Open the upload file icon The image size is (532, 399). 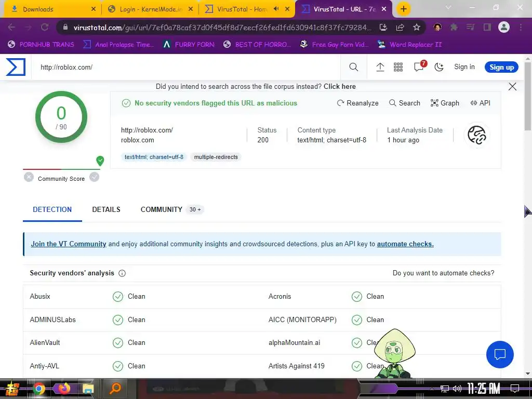tap(380, 67)
